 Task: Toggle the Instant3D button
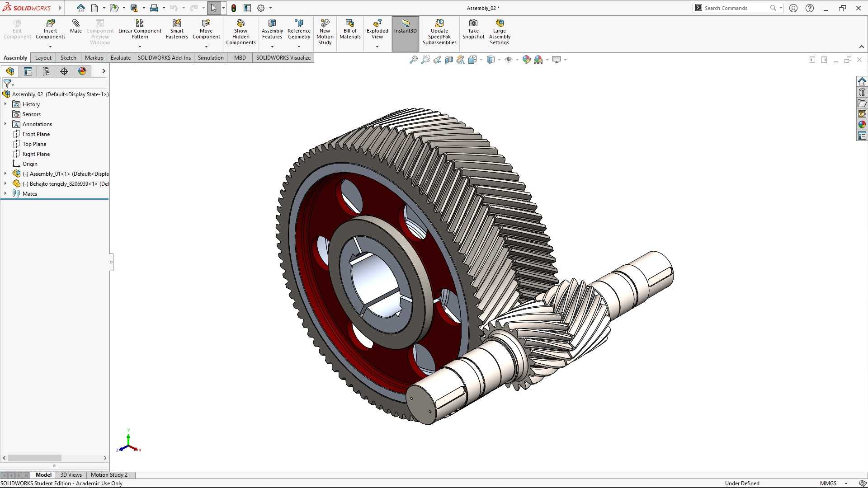(x=405, y=33)
